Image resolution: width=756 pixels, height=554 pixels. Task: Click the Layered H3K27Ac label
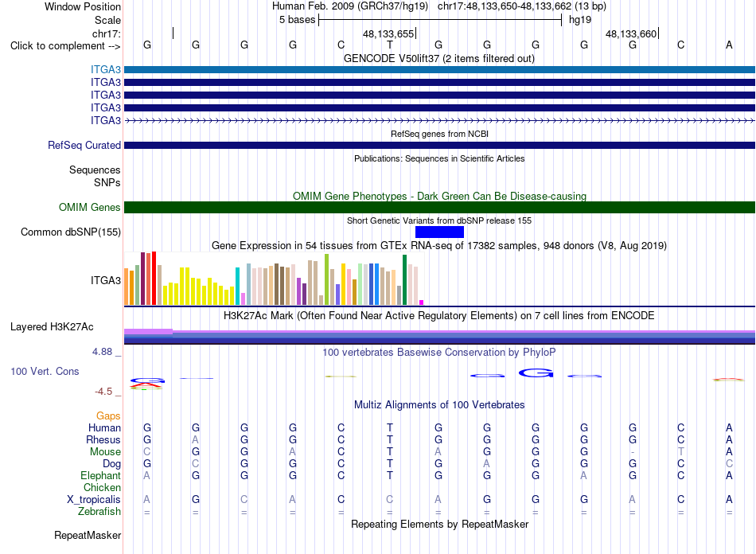point(52,327)
